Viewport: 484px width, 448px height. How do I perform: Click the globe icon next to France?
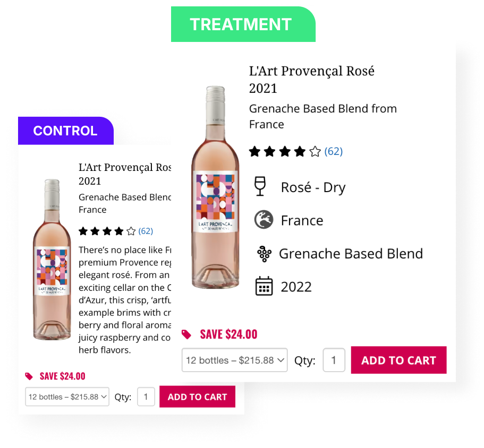(264, 220)
